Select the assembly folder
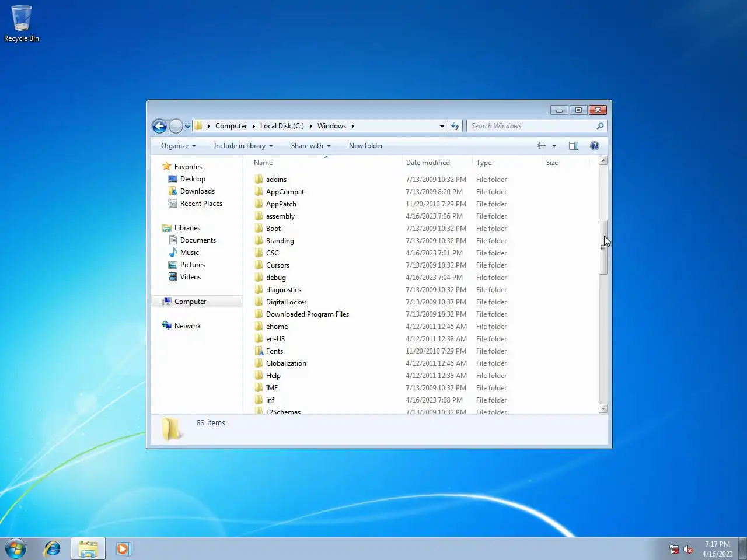 tap(280, 216)
